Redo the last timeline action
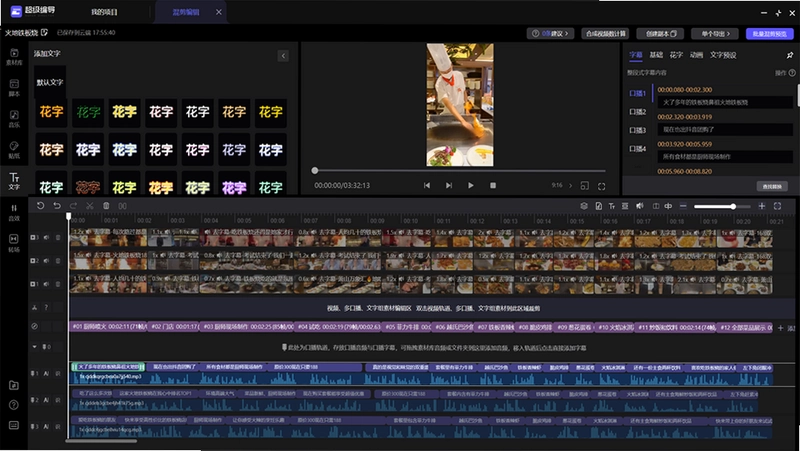This screenshot has width=800, height=451. (x=73, y=206)
